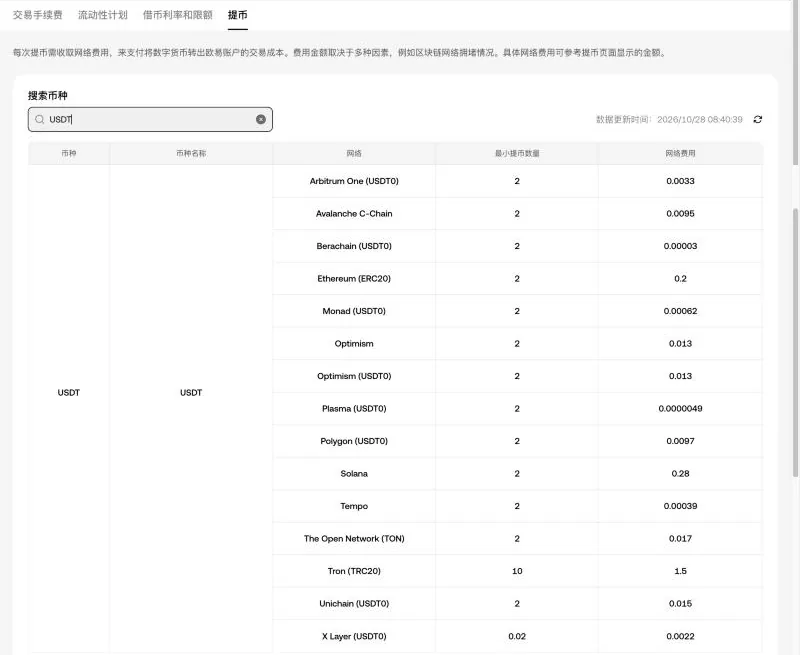Click the minimum withdrawal 0.02 for X Layer
Viewport: 800px width, 655px height.
[x=517, y=636]
